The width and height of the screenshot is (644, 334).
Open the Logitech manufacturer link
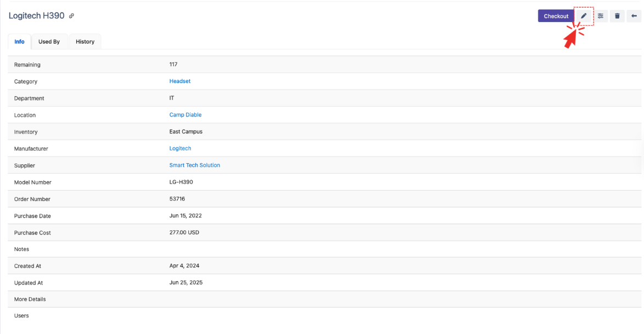coord(180,148)
